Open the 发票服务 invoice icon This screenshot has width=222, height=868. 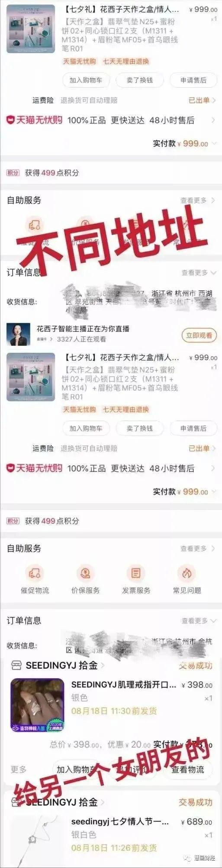pyautogui.click(x=136, y=573)
